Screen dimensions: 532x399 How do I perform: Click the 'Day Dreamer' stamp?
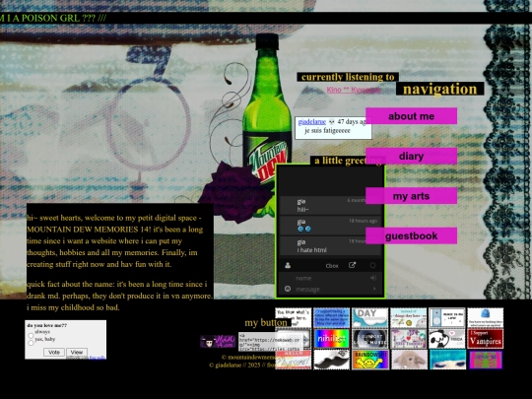[369, 317]
